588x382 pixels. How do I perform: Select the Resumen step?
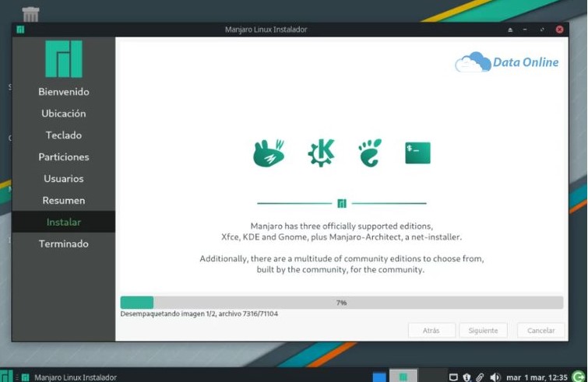pyautogui.click(x=64, y=201)
